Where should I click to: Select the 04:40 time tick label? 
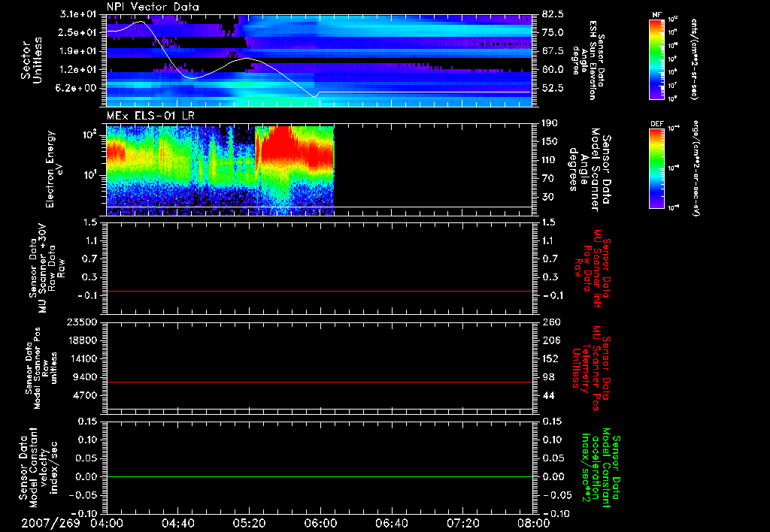pos(177,523)
